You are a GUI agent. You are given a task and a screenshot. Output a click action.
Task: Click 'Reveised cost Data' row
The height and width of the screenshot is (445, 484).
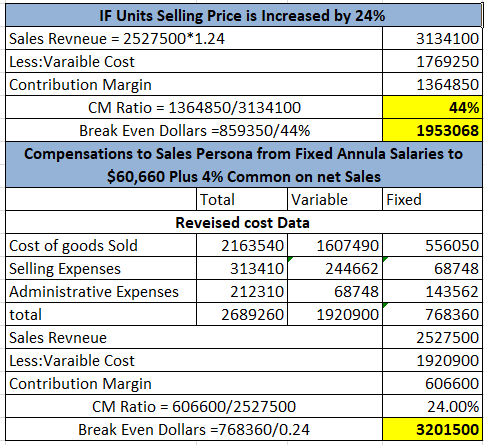[244, 222]
